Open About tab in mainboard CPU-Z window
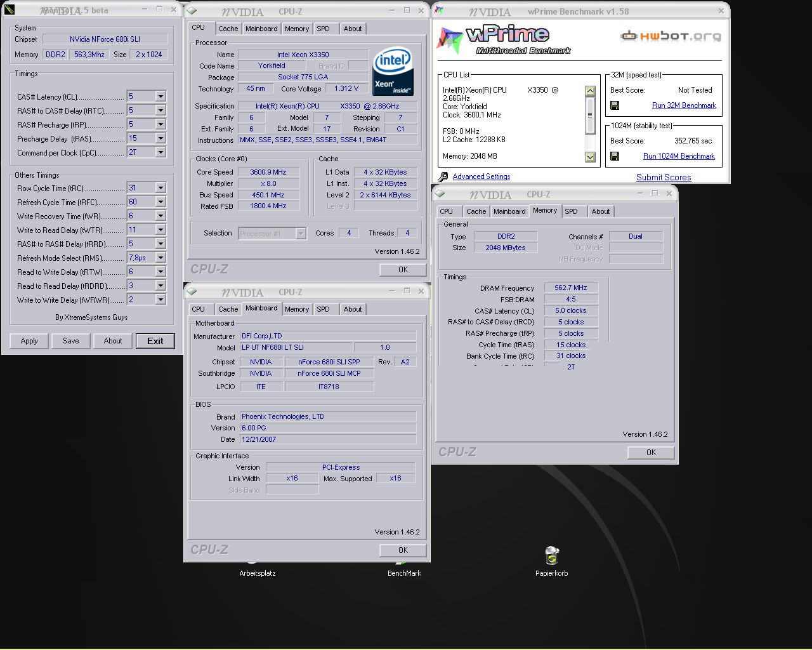Screen dimensions: 812x650 point(353,309)
